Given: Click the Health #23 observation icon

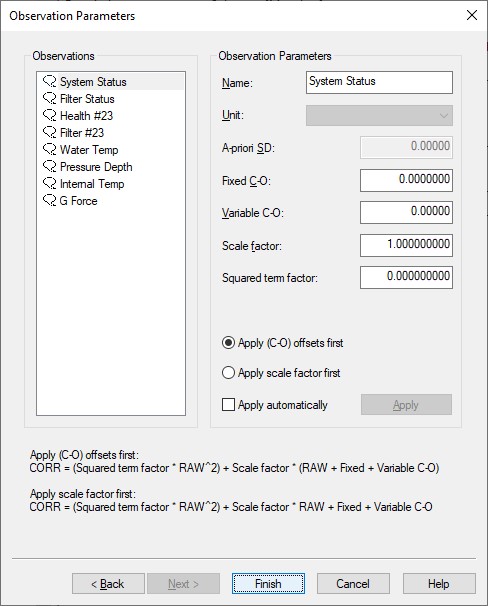Looking at the screenshot, I should (49, 116).
